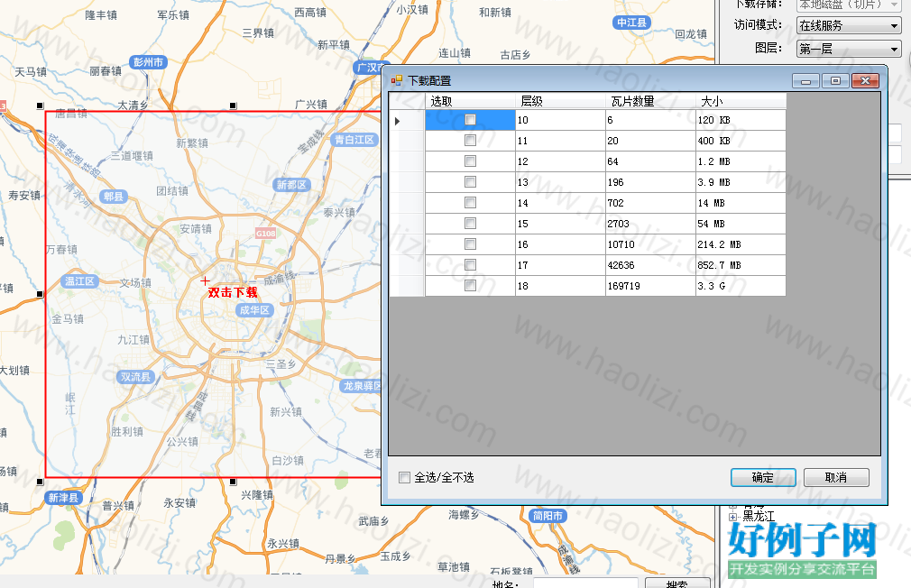Click the 中江县 map label
Screen dimensions: 911x588
pyautogui.click(x=631, y=23)
